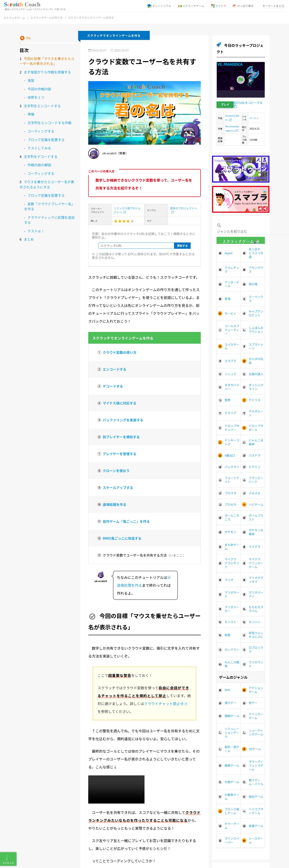Jump to TOC item 文字列をデコードする
The width and height of the screenshot is (289, 868).
point(40,157)
